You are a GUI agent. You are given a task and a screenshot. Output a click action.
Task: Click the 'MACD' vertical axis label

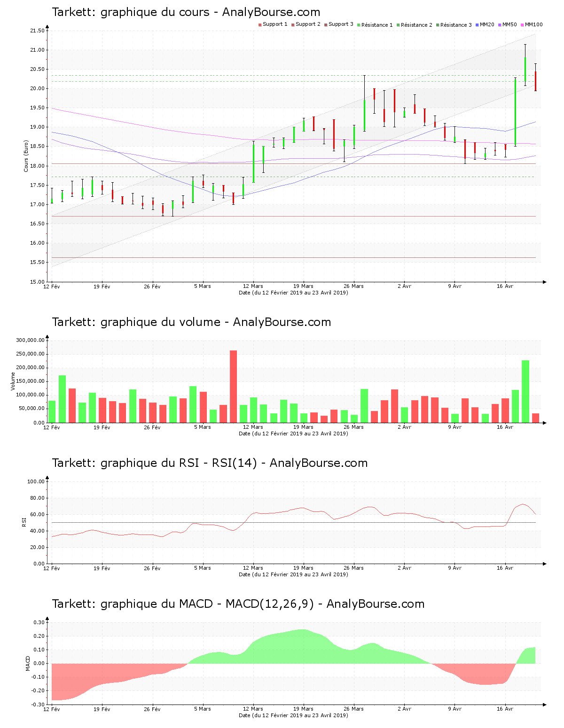coord(28,663)
